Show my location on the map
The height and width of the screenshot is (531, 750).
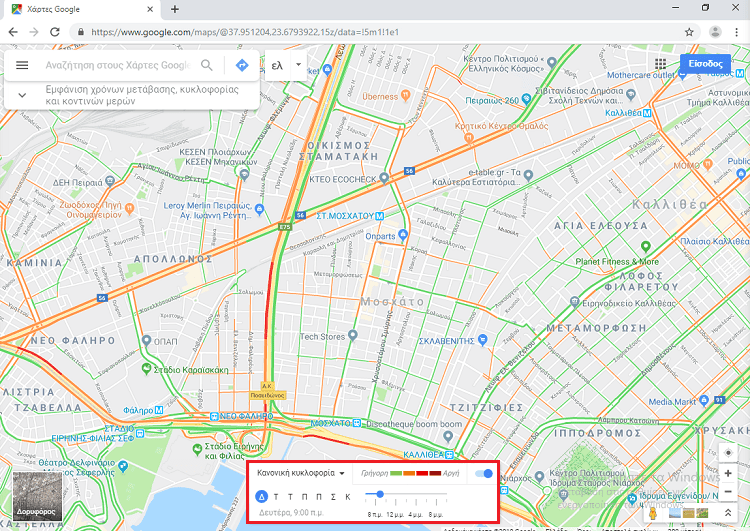pyautogui.click(x=728, y=453)
